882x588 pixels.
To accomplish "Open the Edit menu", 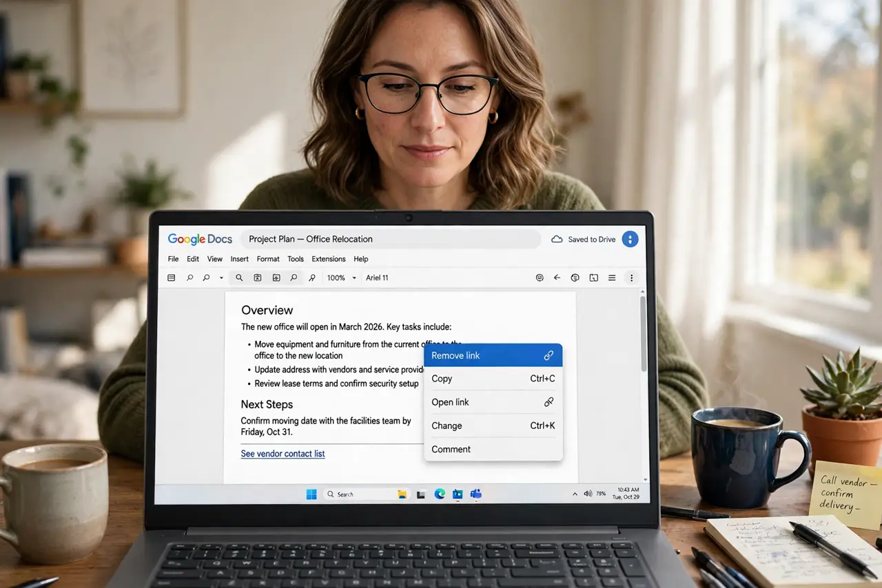I will (193, 259).
